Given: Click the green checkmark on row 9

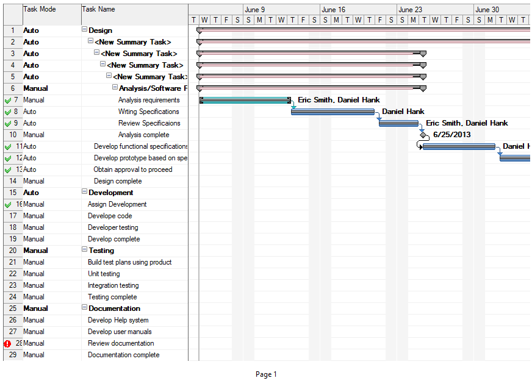Looking at the screenshot, I should (7, 124).
